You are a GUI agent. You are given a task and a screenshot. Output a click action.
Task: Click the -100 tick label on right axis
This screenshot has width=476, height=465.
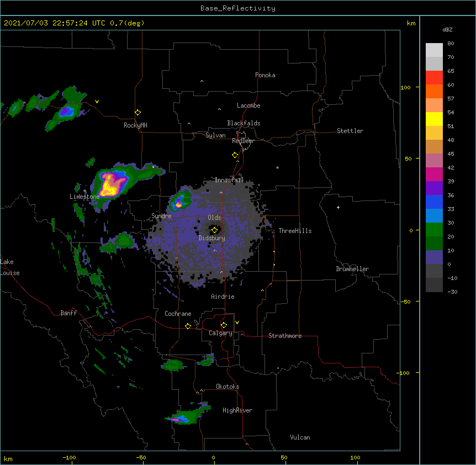click(404, 373)
